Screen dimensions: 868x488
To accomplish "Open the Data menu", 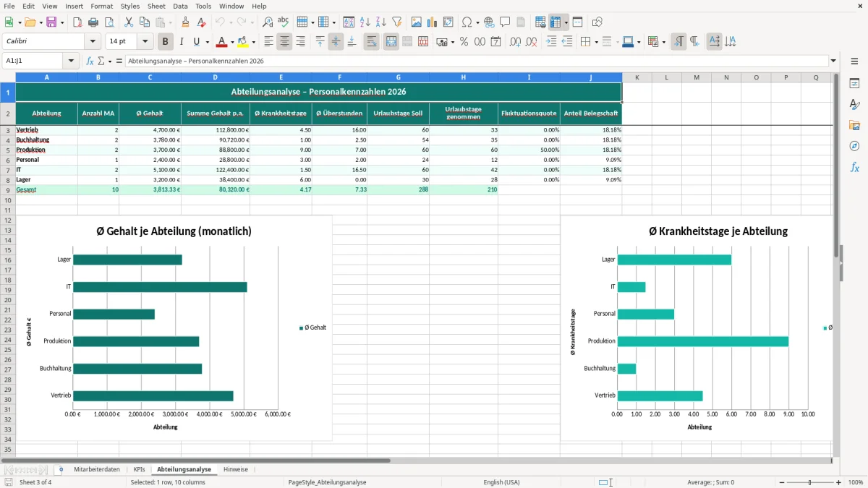I will [x=180, y=6].
